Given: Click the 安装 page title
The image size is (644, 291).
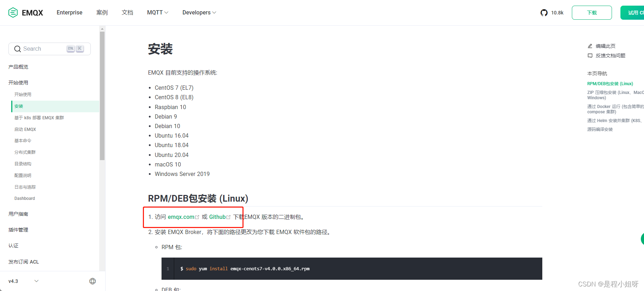Looking at the screenshot, I should (160, 49).
